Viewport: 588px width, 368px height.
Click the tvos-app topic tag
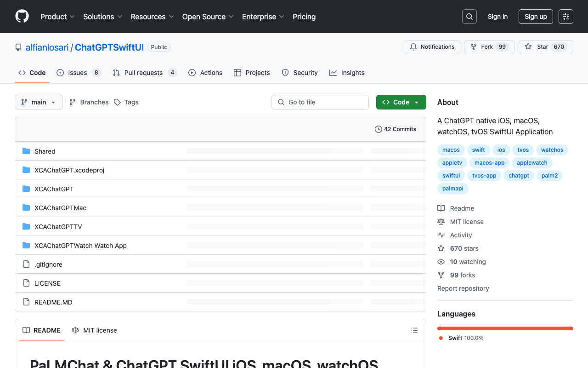(x=484, y=176)
